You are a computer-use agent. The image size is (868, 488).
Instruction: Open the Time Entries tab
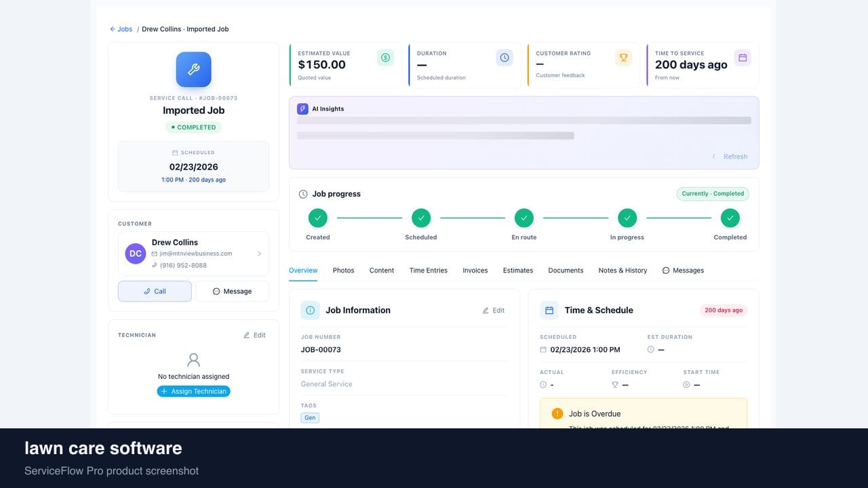coord(429,270)
